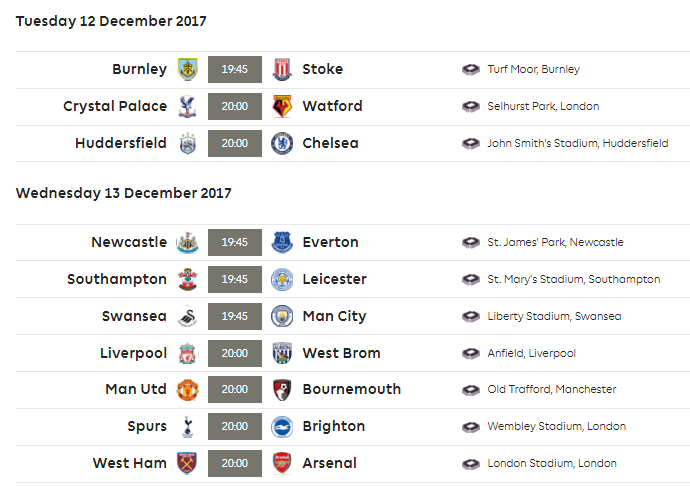Select the Liverpool club crest

click(187, 353)
